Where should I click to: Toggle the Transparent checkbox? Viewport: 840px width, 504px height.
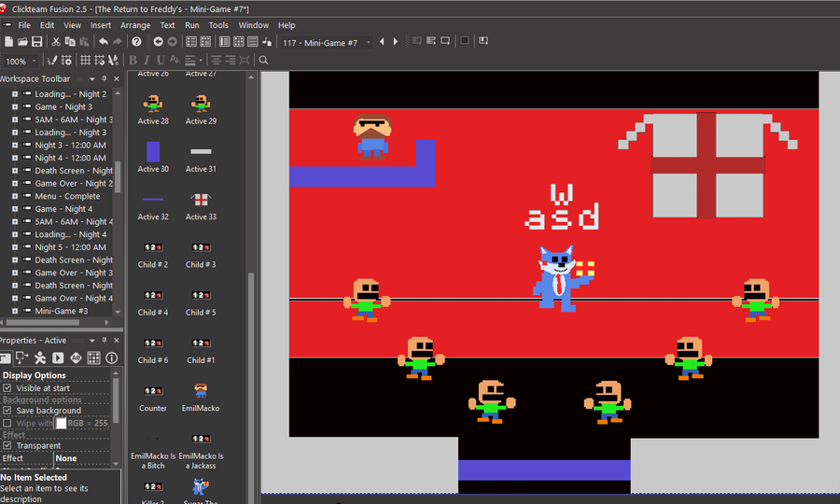coord(7,445)
